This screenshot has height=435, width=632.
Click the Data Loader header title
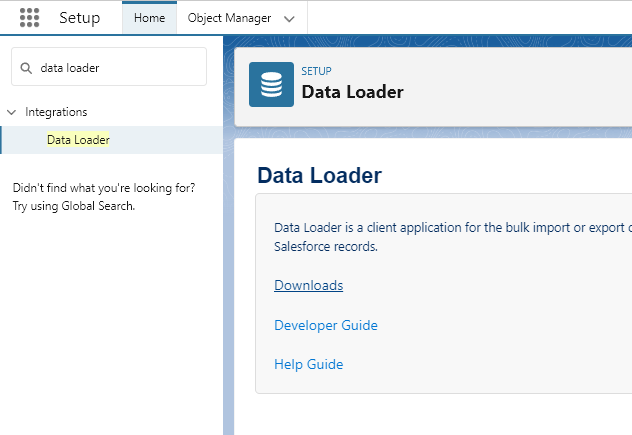pyautogui.click(x=353, y=92)
